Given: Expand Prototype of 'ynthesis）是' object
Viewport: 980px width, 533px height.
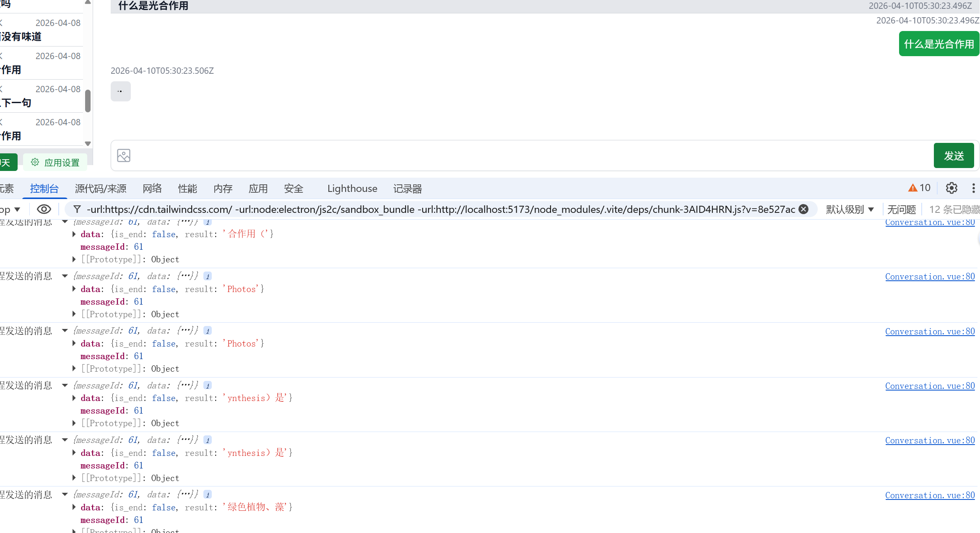Looking at the screenshot, I should 74,423.
